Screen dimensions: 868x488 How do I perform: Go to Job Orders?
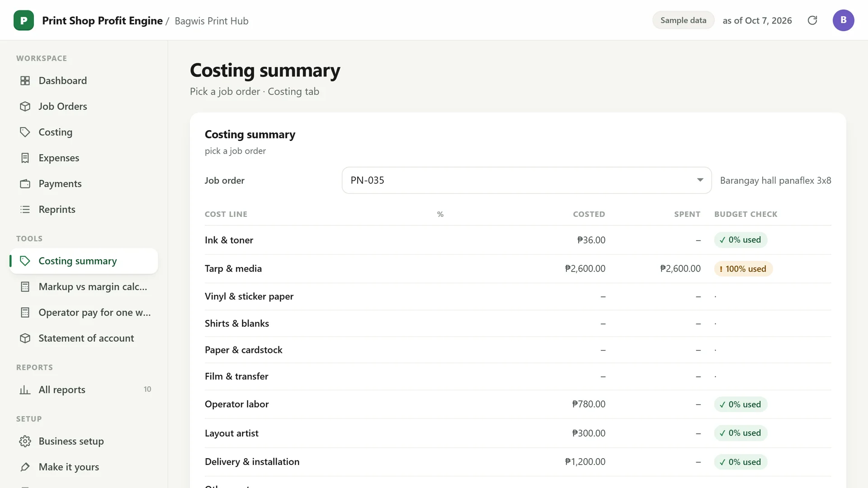pos(84,106)
